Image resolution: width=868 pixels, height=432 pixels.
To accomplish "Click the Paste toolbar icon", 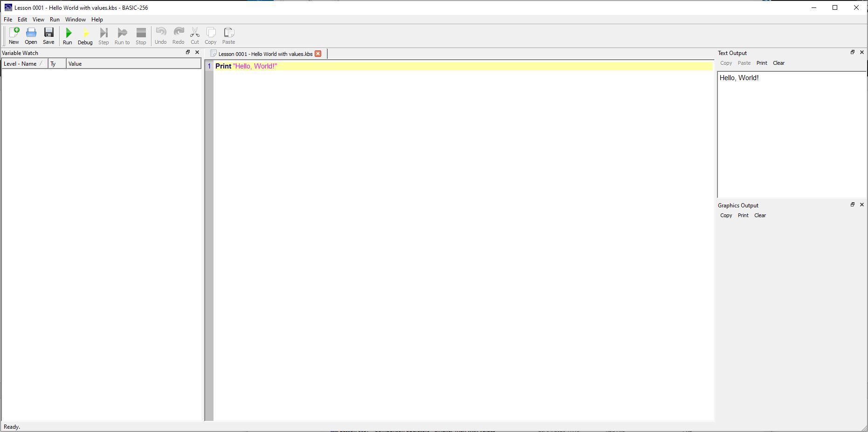I will coord(228,35).
